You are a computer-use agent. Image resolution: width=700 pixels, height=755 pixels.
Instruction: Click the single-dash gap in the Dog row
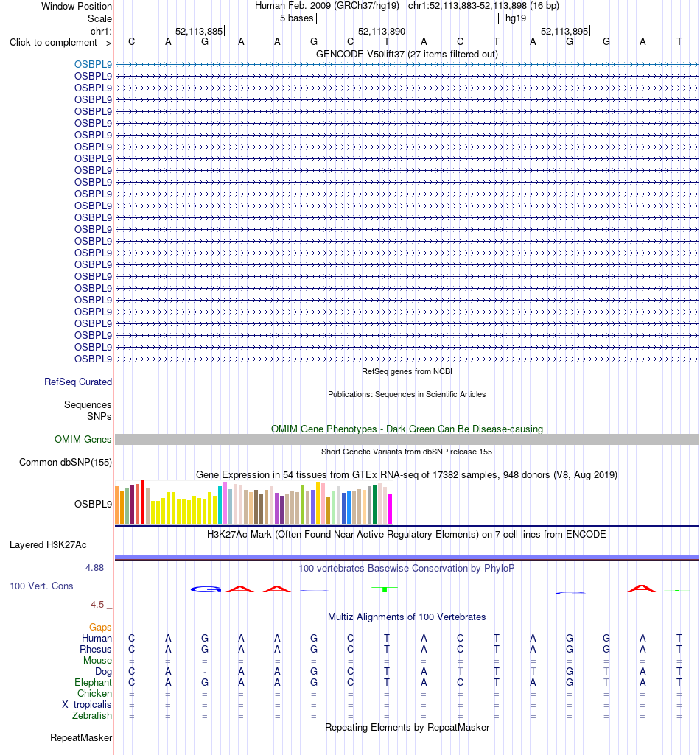(x=205, y=672)
